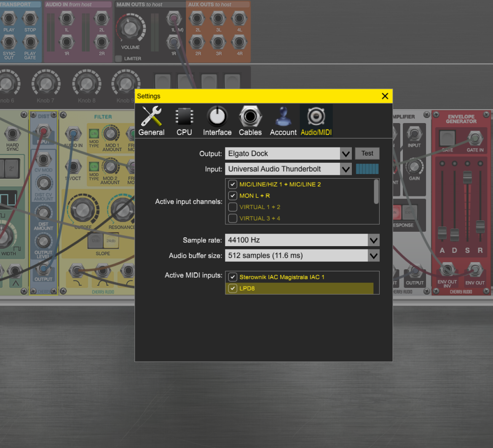Switch to the Interface settings tab
The width and height of the screenshot is (493, 448).
(217, 121)
